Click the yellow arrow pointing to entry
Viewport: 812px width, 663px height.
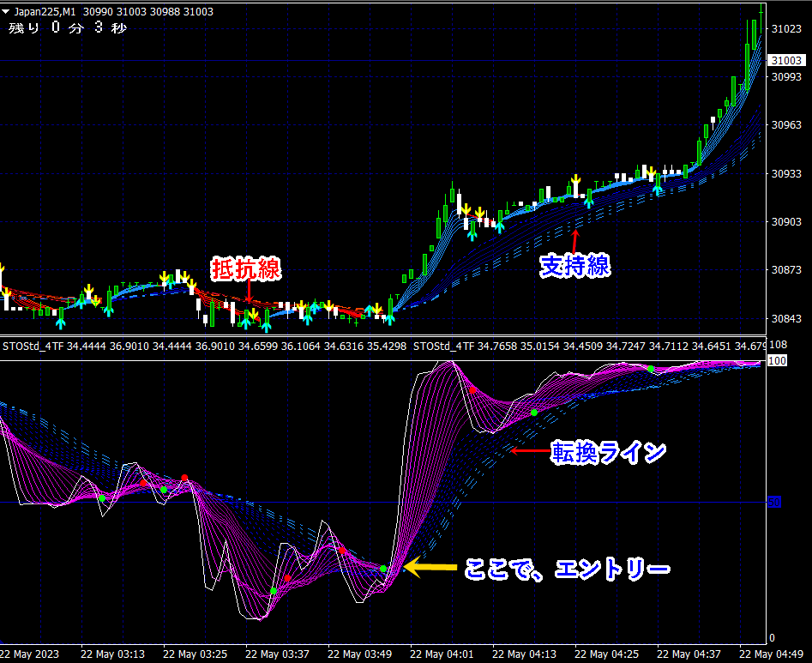[428, 567]
